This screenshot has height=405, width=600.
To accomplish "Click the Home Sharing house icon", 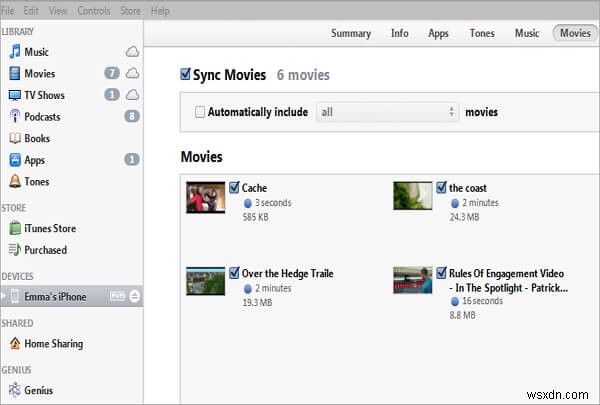I will point(15,344).
